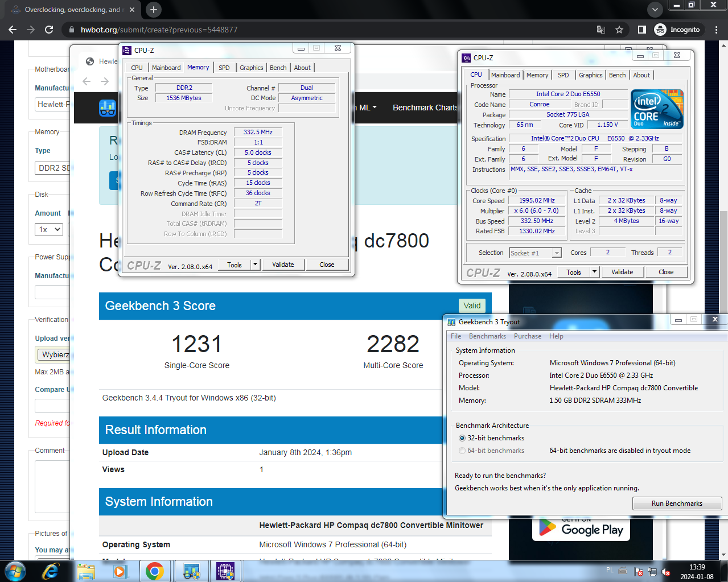Open Windows Media Player from the taskbar

tap(120, 571)
